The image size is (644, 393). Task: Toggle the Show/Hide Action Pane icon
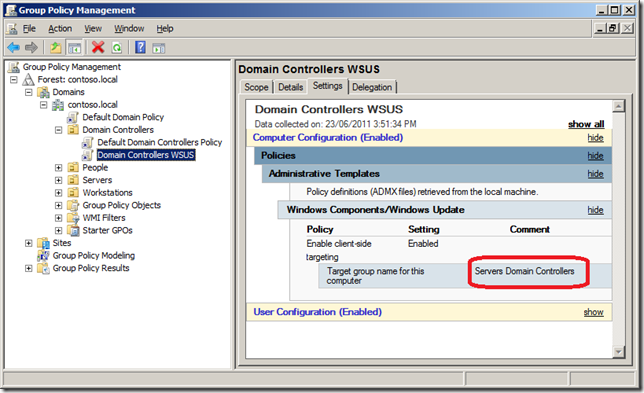tap(159, 48)
